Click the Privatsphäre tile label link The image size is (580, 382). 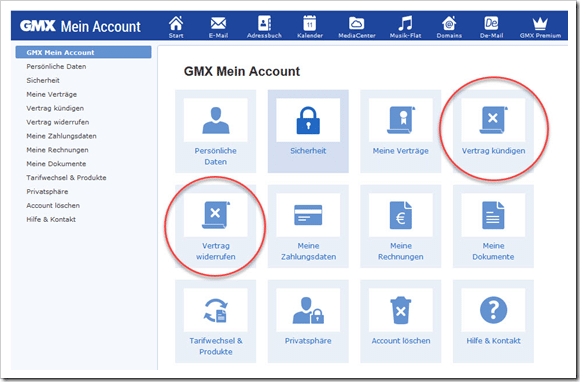point(308,341)
